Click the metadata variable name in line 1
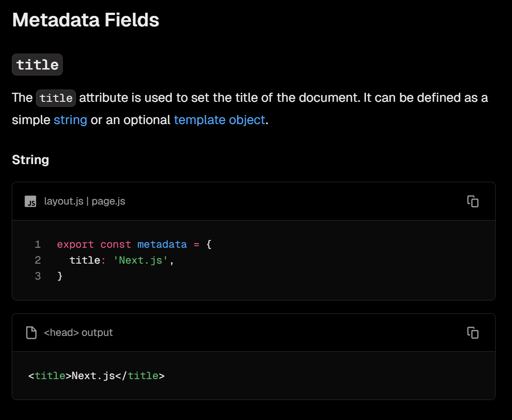This screenshot has width=512, height=420. (x=162, y=244)
